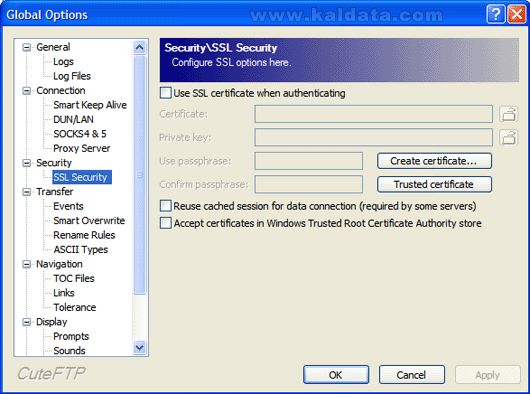This screenshot has width=530, height=394.
Task: Close the Global Options window
Action: (x=516, y=15)
